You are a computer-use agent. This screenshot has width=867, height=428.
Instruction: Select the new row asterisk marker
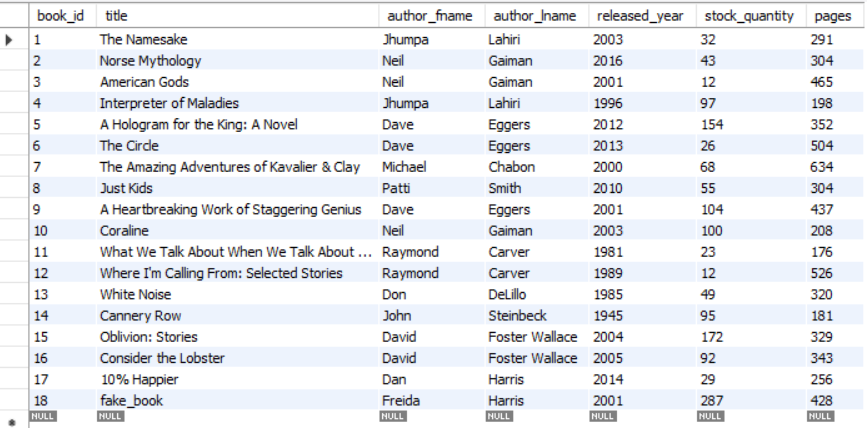click(12, 423)
